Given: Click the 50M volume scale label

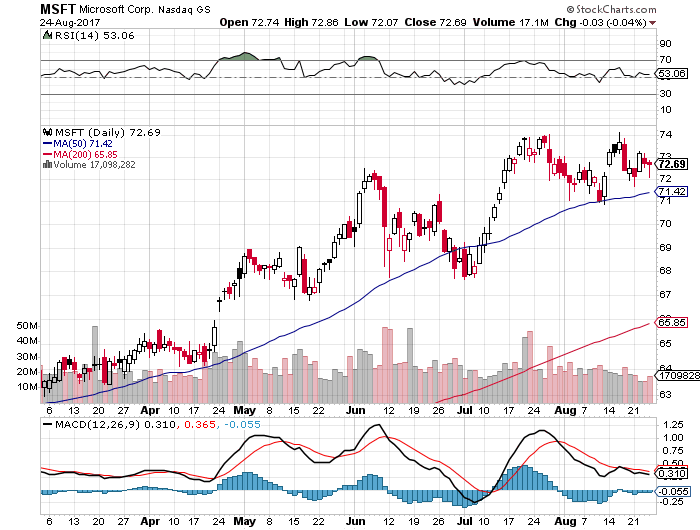Looking at the screenshot, I should pos(27,326).
